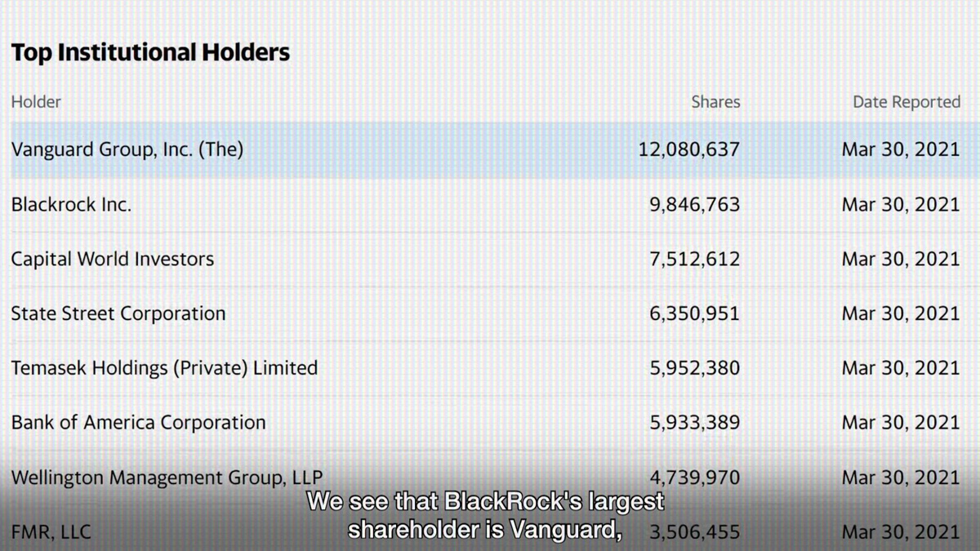
Task: Select the Blackrock Inc. holder name
Action: [71, 205]
